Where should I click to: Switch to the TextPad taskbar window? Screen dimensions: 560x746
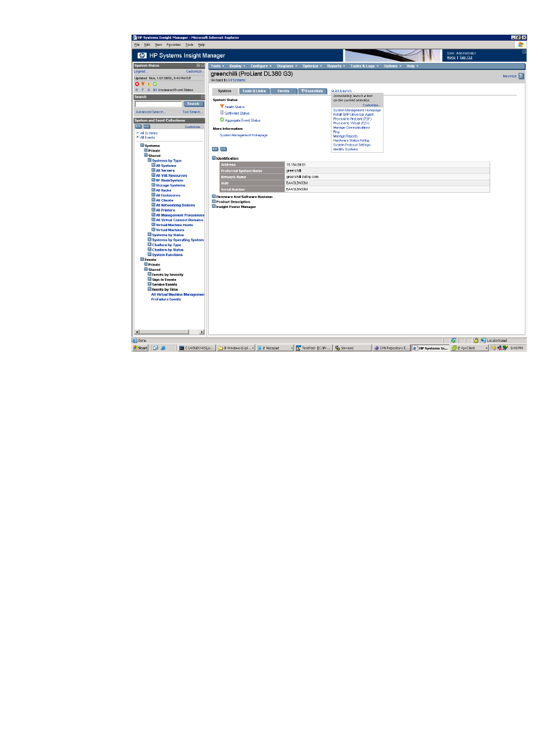tap(313, 348)
